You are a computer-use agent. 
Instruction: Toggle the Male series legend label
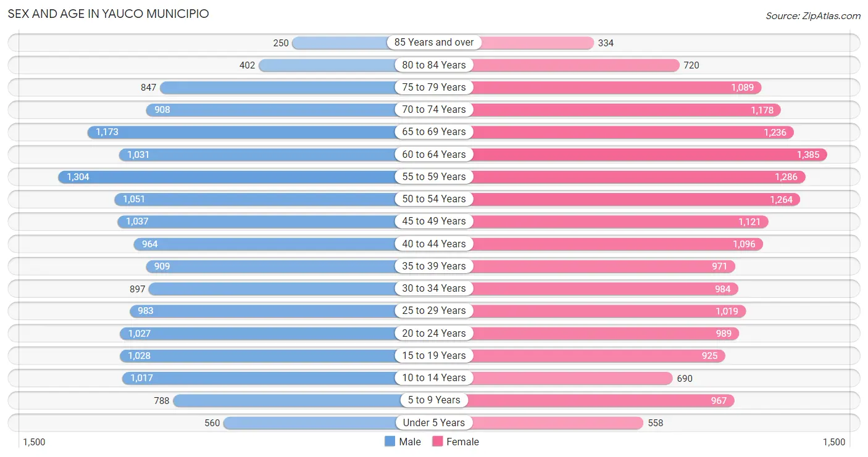410,442
